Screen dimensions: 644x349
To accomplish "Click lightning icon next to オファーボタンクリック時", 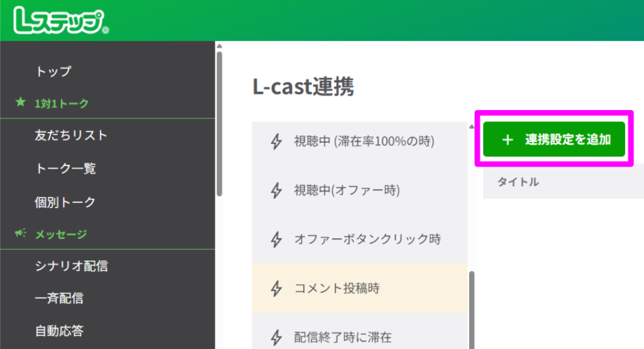I will pyautogui.click(x=275, y=239).
